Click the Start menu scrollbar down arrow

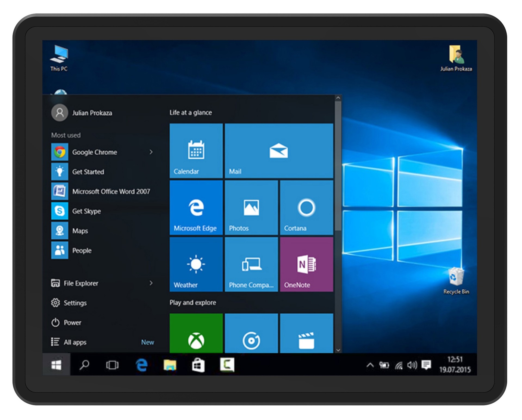(x=338, y=350)
